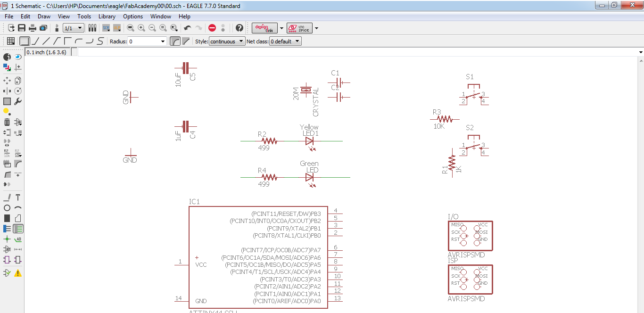Open the Library menu

click(x=107, y=16)
